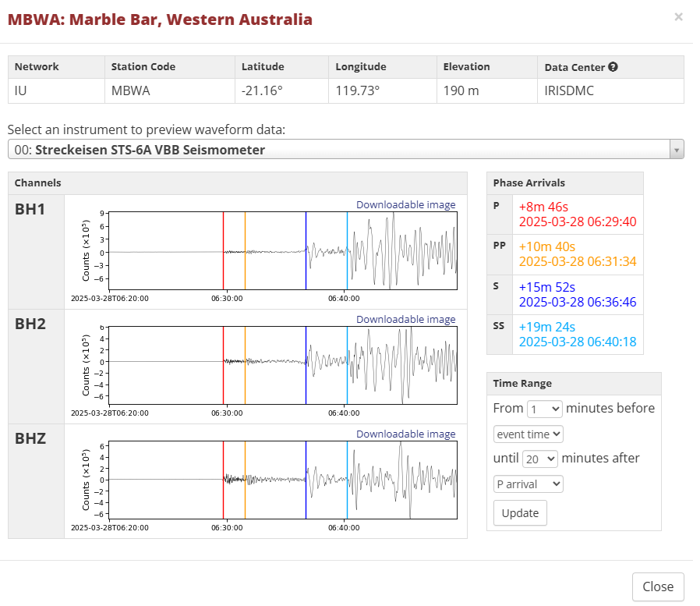Open the instrument selection dropdown
The width and height of the screenshot is (700, 606).
click(345, 150)
